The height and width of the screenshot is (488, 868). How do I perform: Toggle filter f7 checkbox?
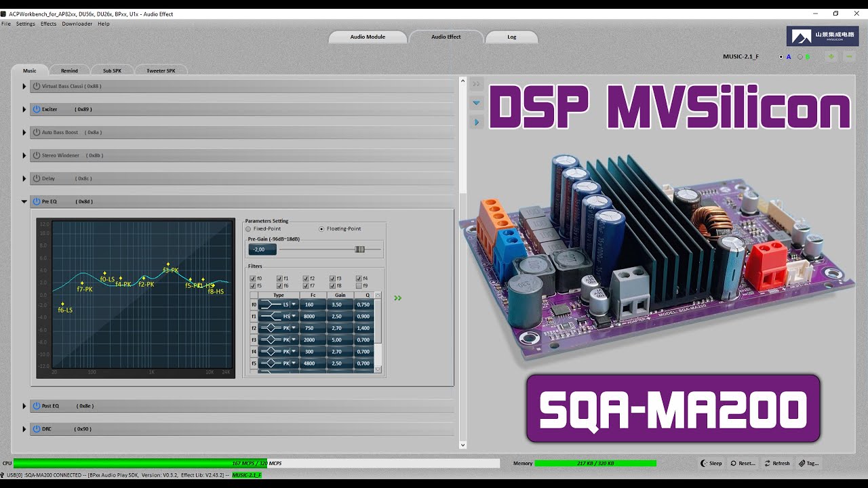point(306,286)
